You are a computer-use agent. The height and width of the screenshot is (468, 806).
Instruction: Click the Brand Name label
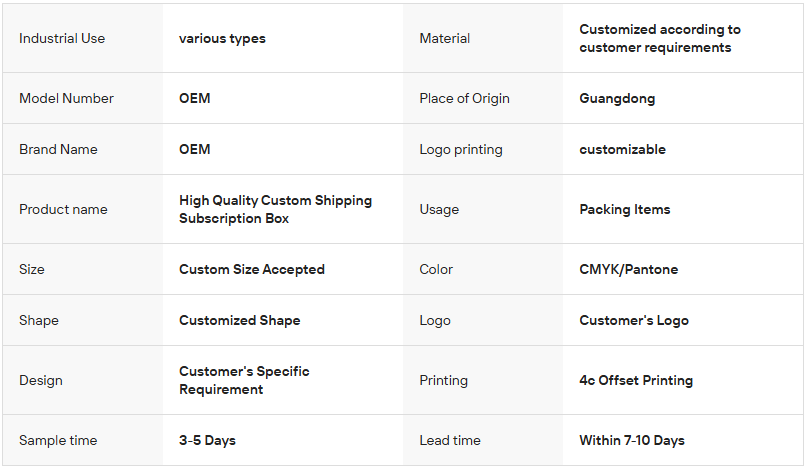tap(58, 149)
